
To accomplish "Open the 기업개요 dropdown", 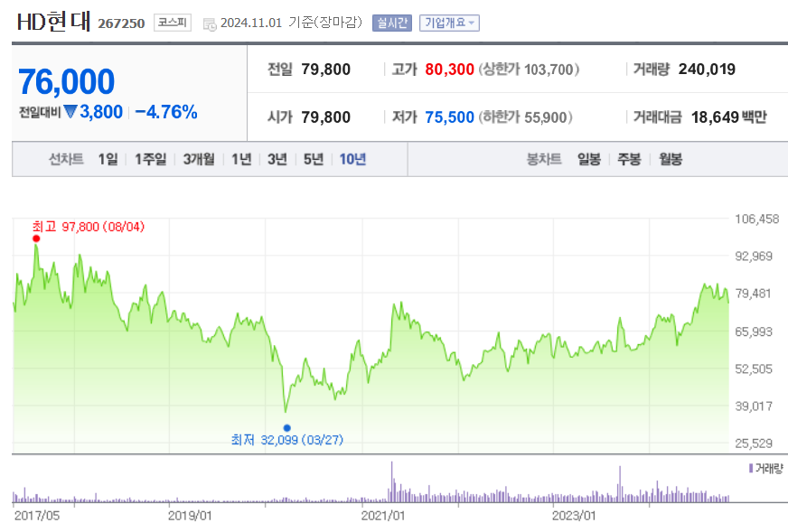I will 449,23.
